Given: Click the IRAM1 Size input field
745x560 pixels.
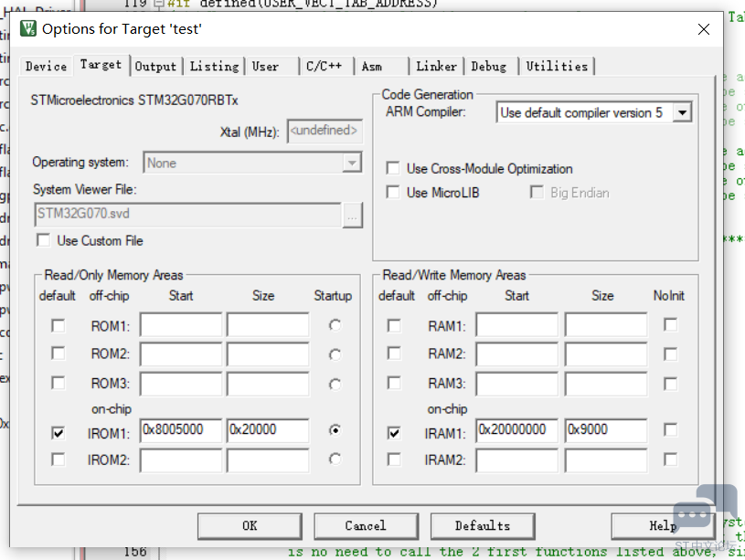Looking at the screenshot, I should 605,430.
